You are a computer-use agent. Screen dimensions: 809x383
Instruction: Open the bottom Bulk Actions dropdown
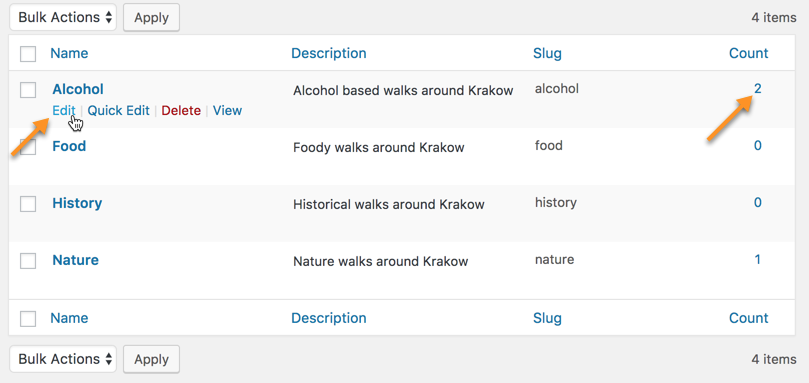(x=63, y=359)
